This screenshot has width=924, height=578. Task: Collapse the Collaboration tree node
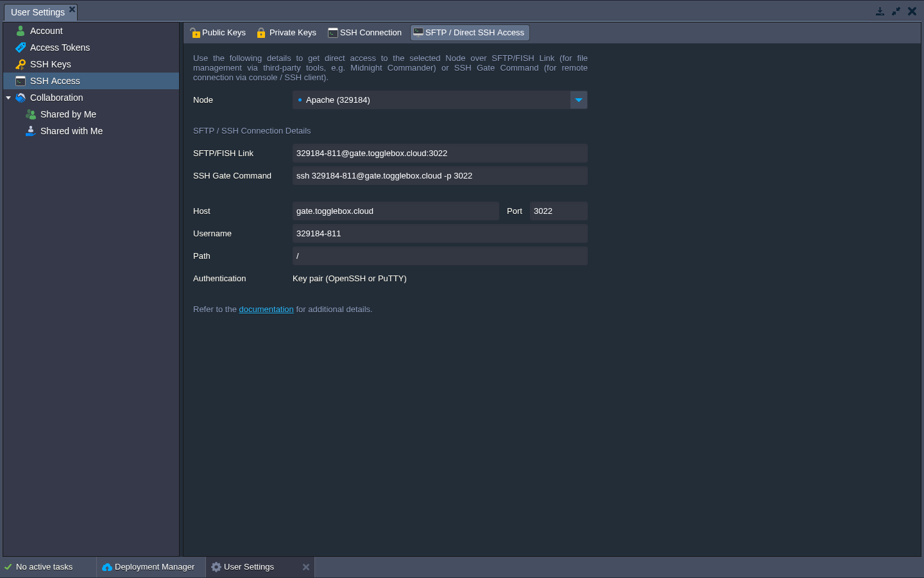(8, 98)
